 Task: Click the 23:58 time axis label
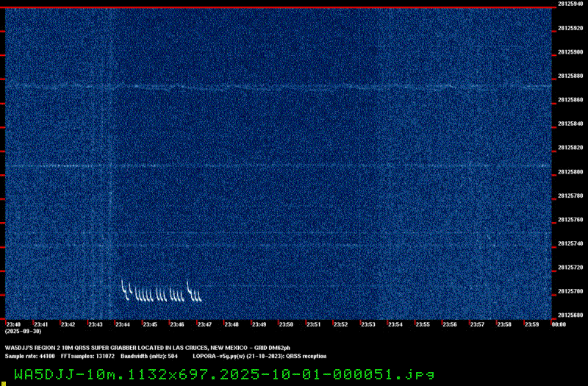(504, 324)
